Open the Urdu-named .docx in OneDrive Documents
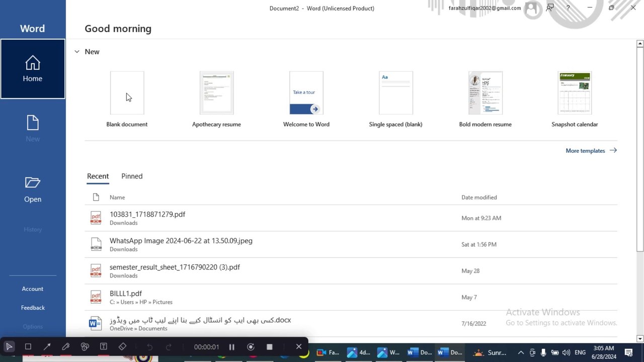This screenshot has width=644, height=362. click(x=351, y=324)
